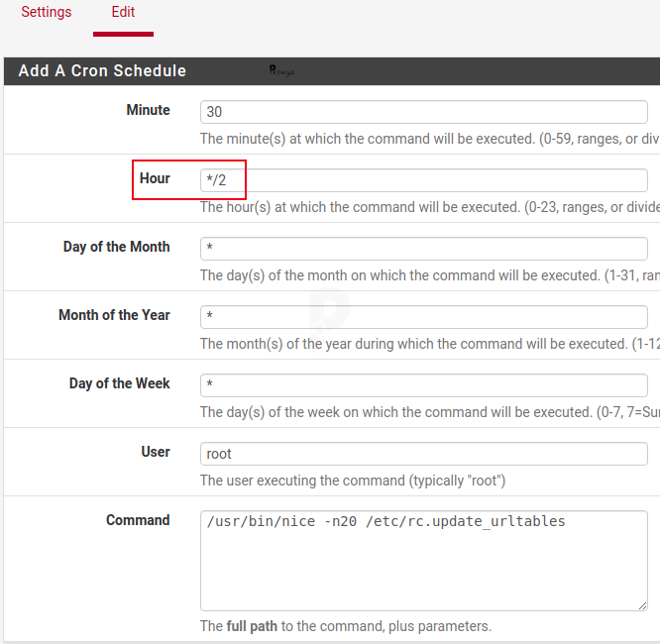The height and width of the screenshot is (644, 660).
Task: Grab the Command textarea resize handle
Action: (642, 605)
